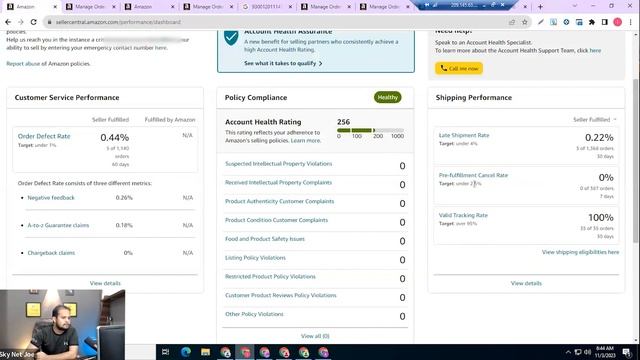The image size is (640, 360).
Task: Pin the remote desktop connection bar
Action: click(x=427, y=5)
